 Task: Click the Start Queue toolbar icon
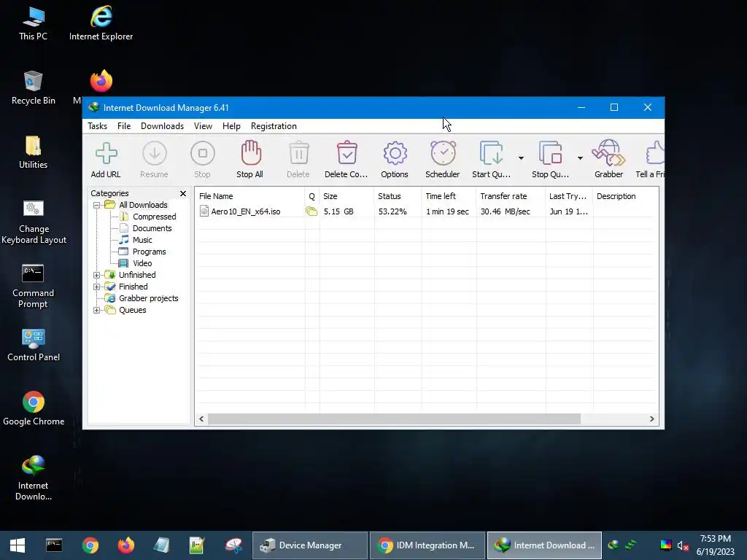coord(491,153)
